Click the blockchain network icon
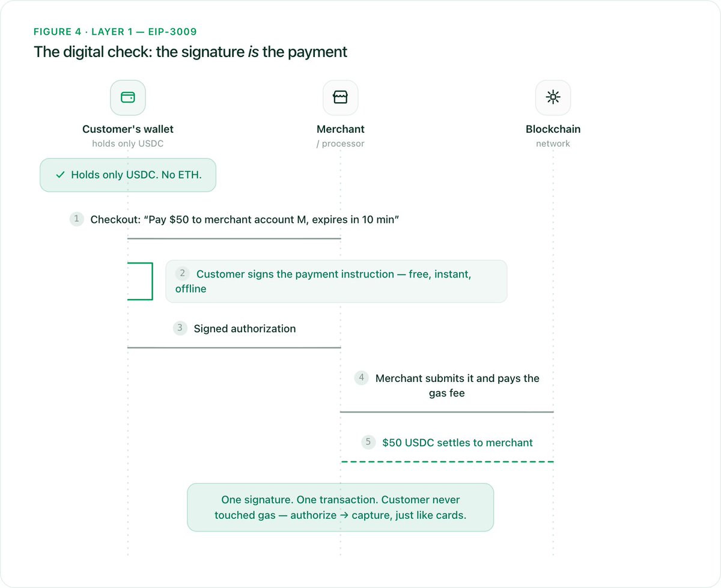Viewport: 721px width, 588px height. [x=553, y=97]
